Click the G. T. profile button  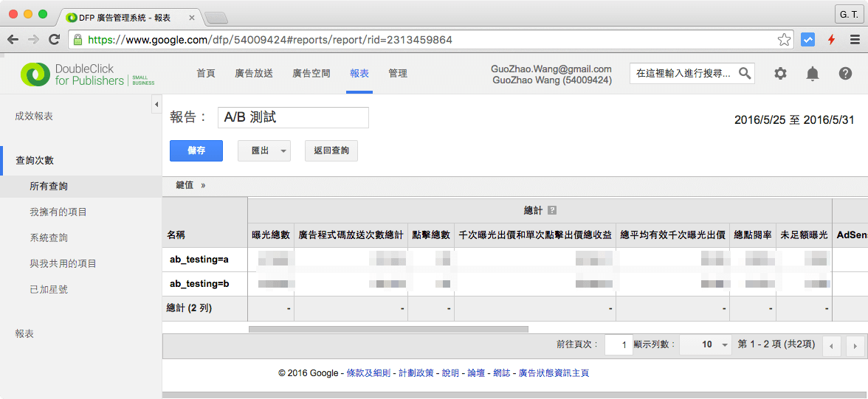point(849,13)
